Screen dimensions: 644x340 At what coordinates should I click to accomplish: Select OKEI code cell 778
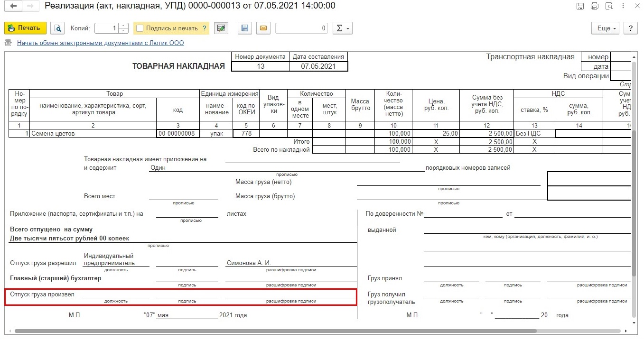[x=246, y=134]
